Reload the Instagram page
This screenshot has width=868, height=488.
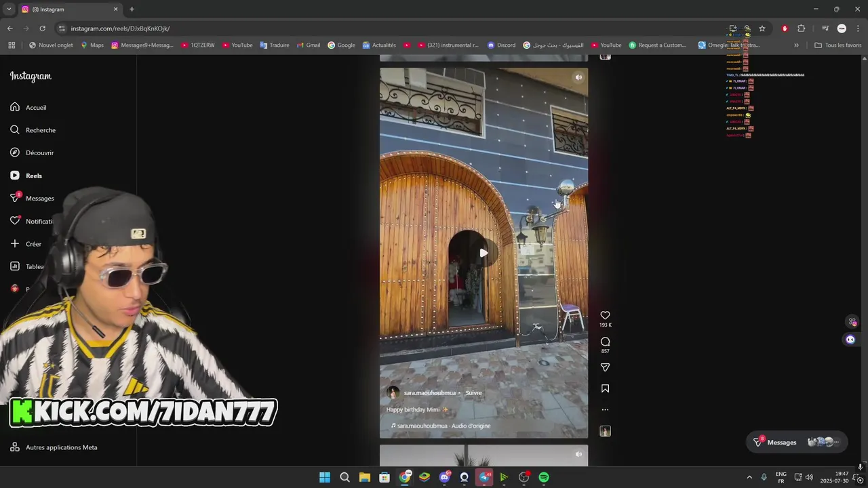coord(42,28)
